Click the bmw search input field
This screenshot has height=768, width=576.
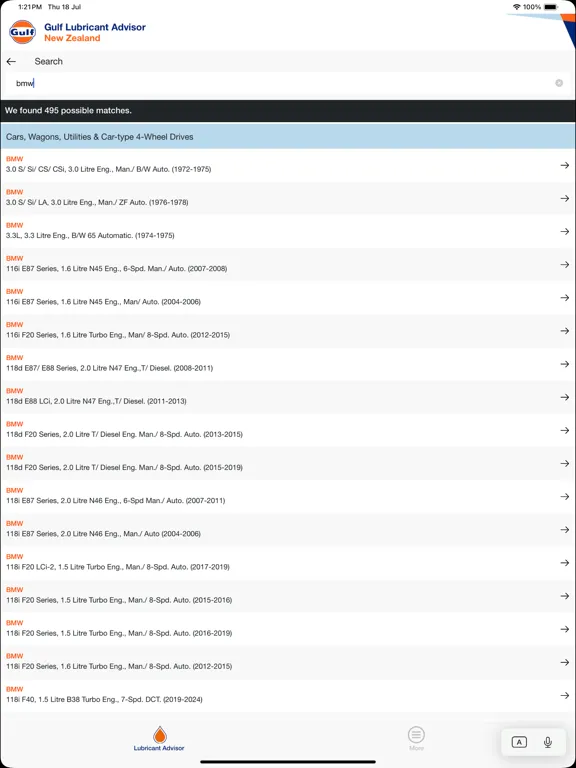288,83
